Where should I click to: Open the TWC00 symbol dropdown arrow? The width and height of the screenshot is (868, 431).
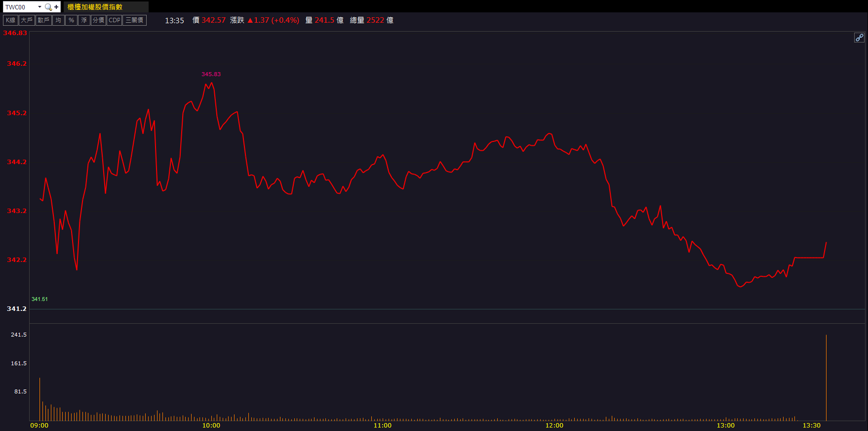click(39, 7)
